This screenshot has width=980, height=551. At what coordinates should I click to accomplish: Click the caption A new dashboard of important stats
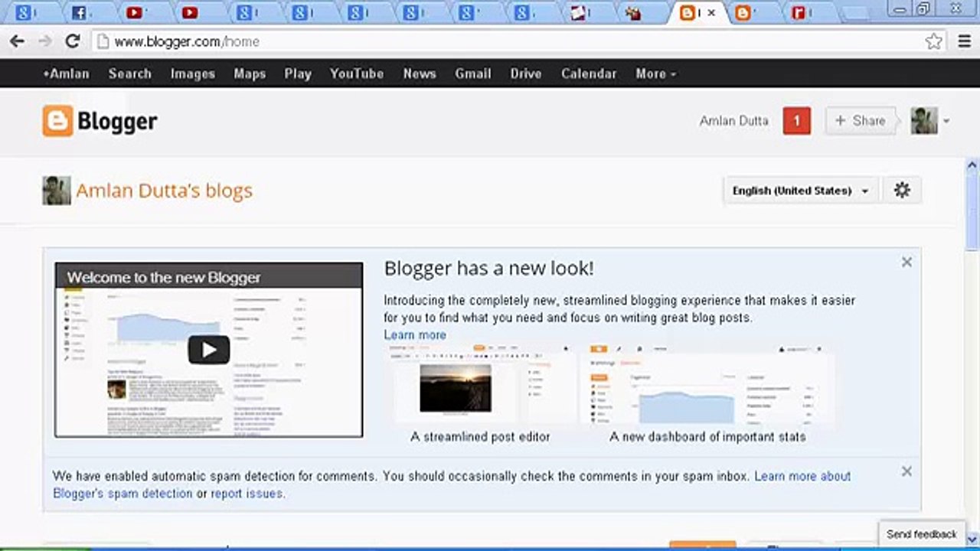707,437
